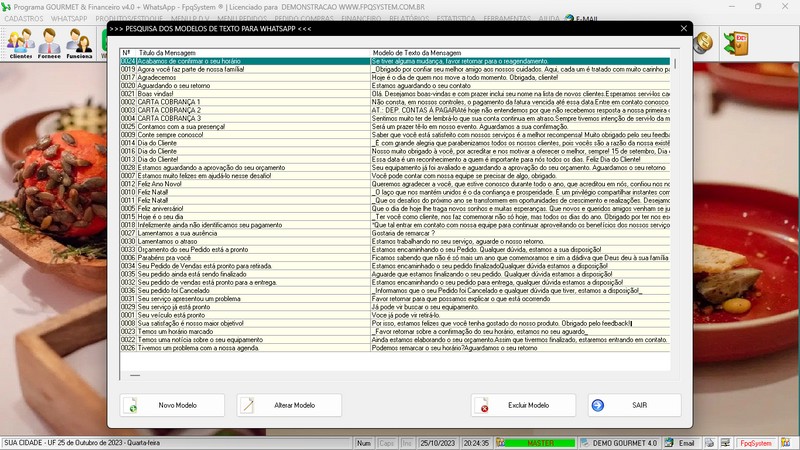
Task: Select row 'Acabamos de confirmar o seu horário'
Action: click(x=395, y=61)
